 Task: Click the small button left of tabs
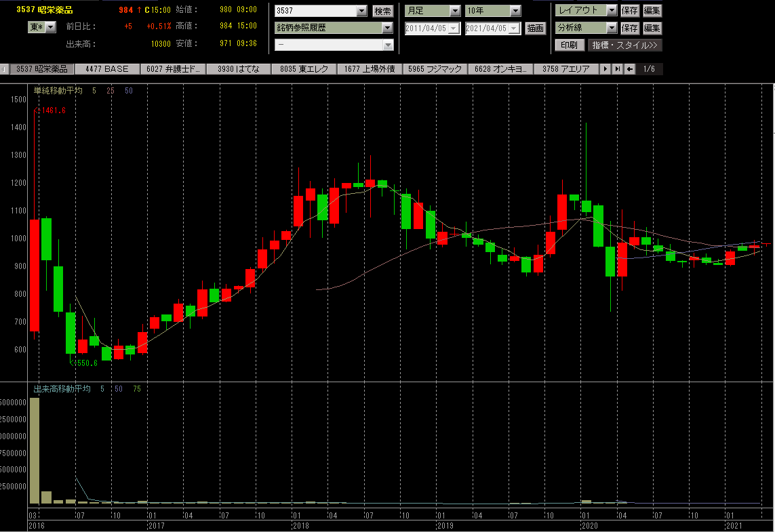point(4,69)
